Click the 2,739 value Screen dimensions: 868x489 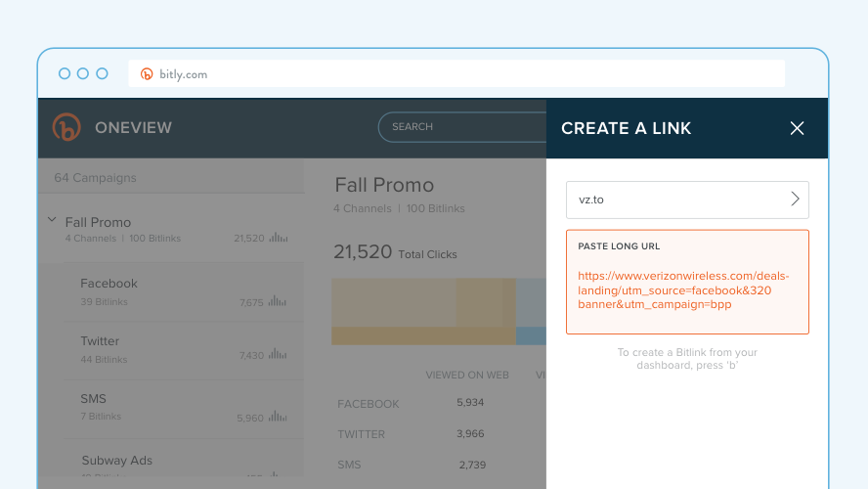472,466
